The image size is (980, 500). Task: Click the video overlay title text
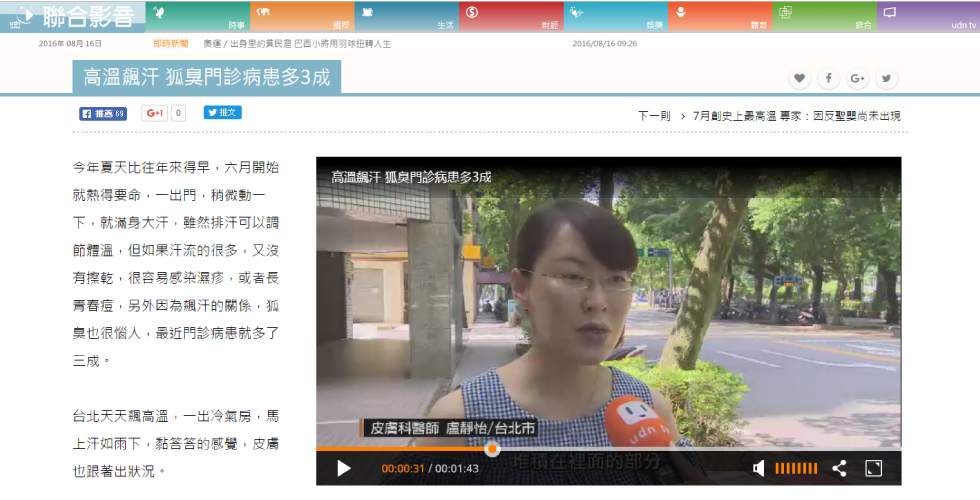(x=411, y=178)
